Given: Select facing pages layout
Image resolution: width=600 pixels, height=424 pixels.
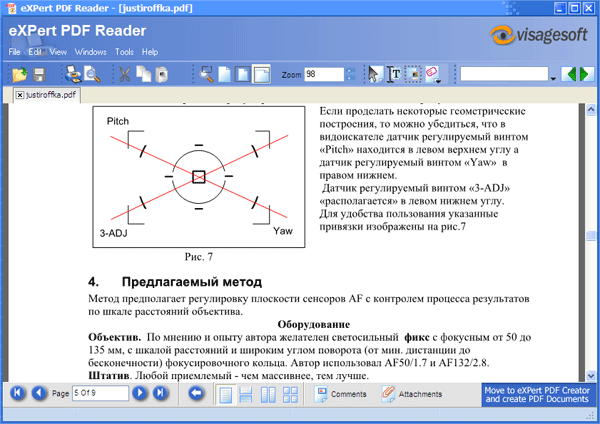Looking at the screenshot, I should [268, 395].
